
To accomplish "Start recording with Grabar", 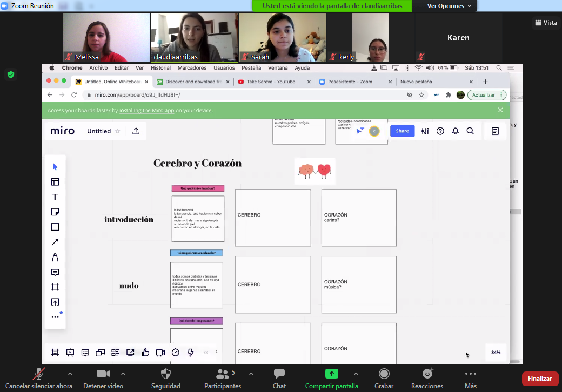I will tap(384, 378).
